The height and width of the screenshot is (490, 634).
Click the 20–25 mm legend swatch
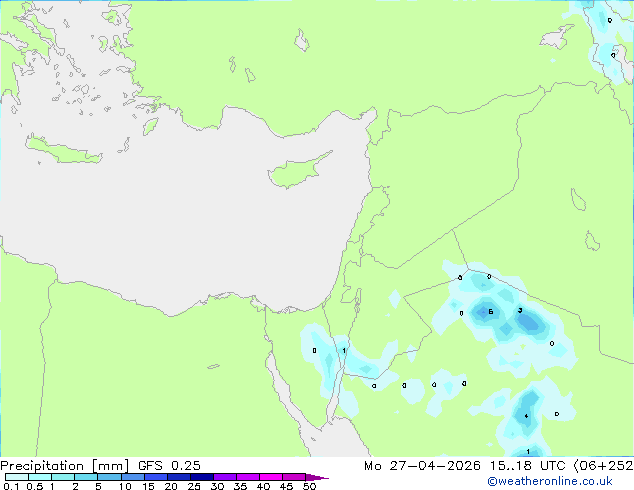(179, 477)
